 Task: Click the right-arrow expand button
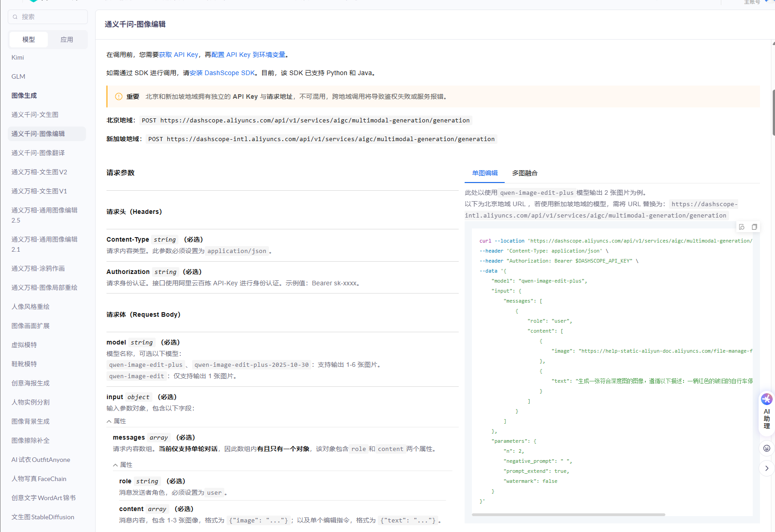[x=767, y=468]
